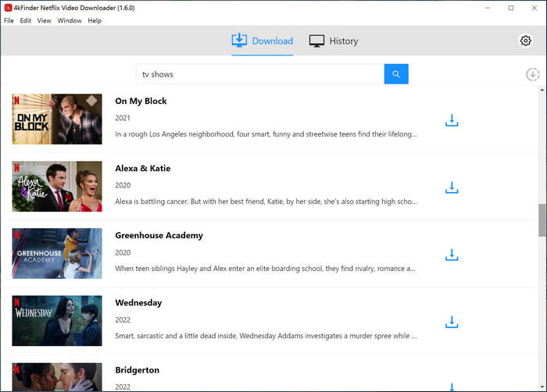Open the File menu
The image size is (547, 392).
(9, 20)
